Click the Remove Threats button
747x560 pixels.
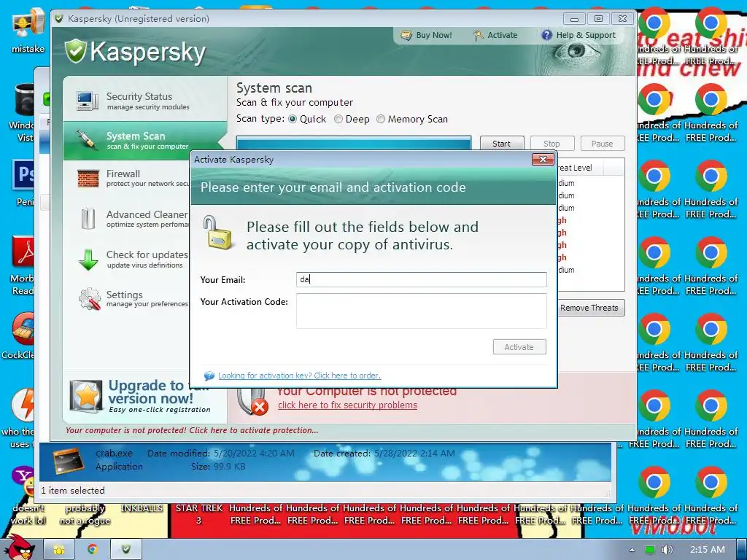(x=589, y=308)
